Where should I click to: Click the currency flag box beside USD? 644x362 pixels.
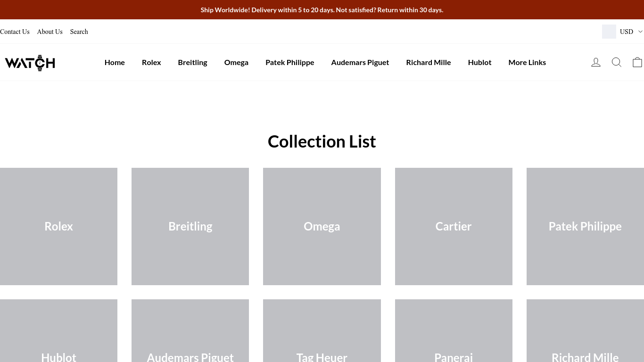tap(609, 32)
